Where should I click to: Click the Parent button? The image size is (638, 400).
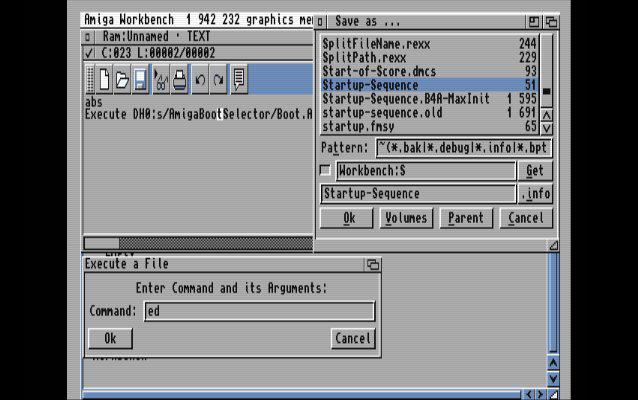tap(466, 218)
